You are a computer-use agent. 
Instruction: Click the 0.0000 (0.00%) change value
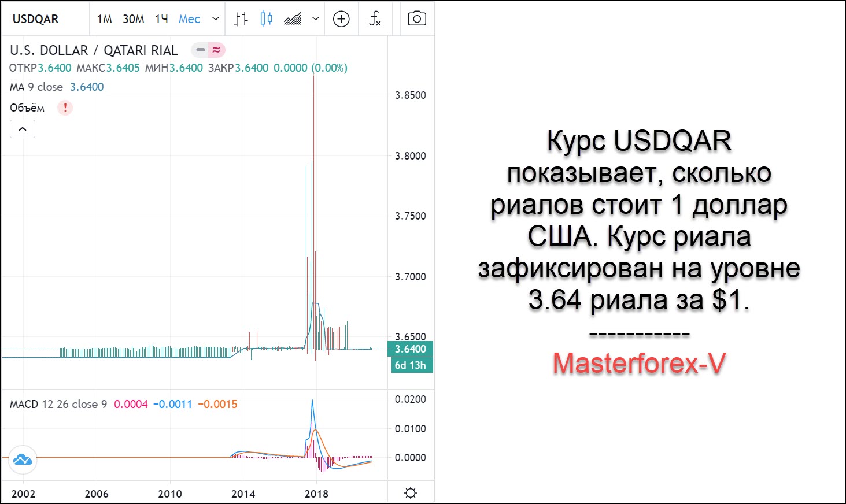pos(311,68)
